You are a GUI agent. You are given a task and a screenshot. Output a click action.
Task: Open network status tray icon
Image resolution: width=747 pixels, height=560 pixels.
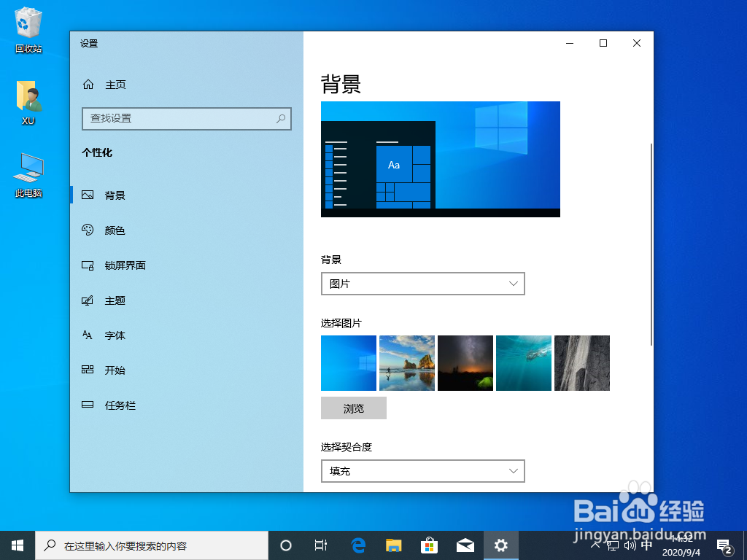click(613, 545)
